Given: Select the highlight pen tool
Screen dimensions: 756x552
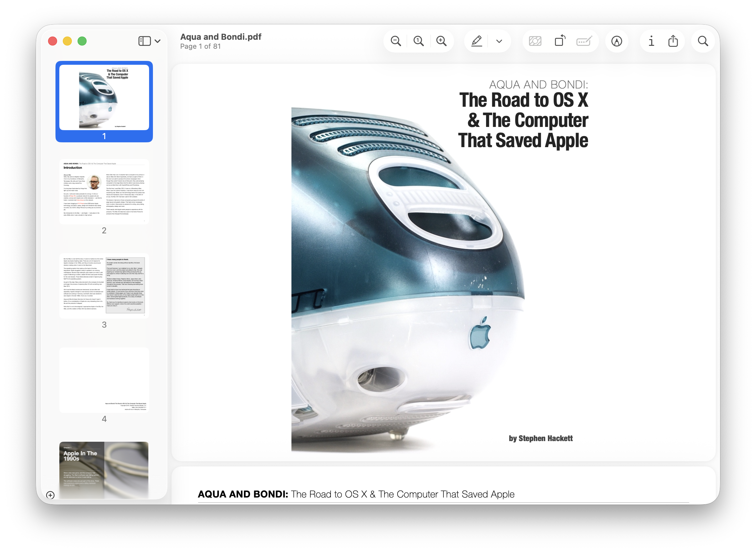Looking at the screenshot, I should point(477,41).
